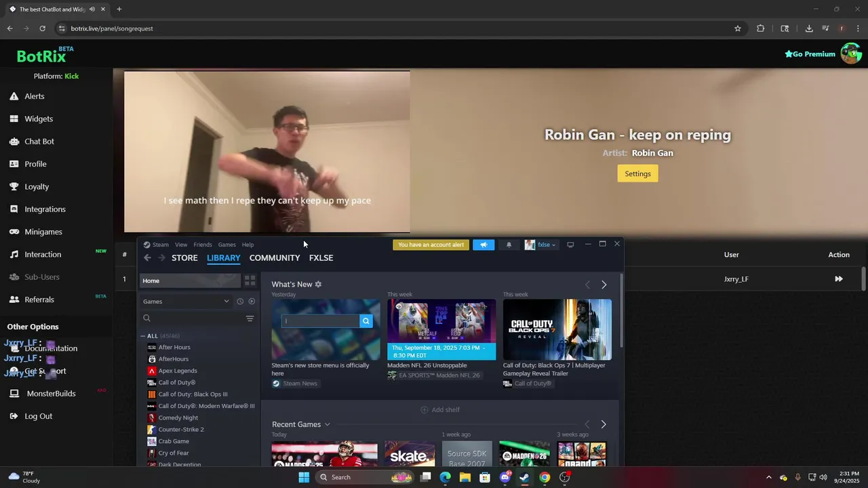Switch to STORE tab in Steam
The height and width of the screenshot is (488, 868).
(184, 258)
